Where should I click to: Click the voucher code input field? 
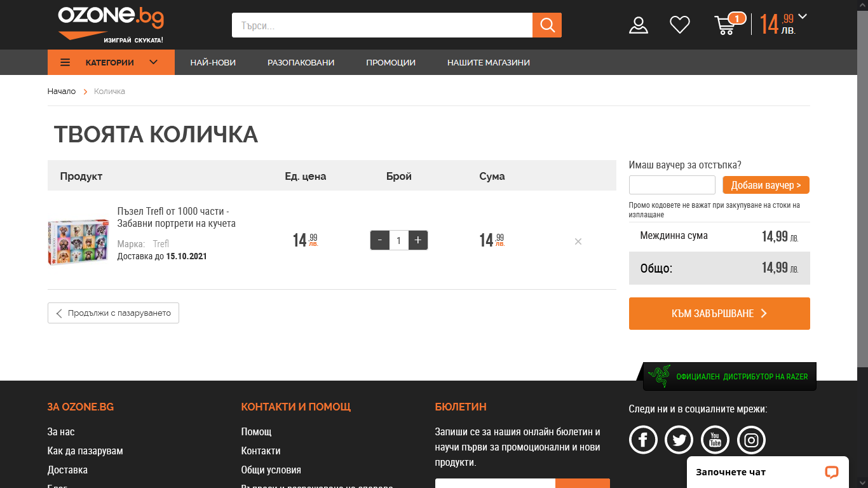coord(672,185)
